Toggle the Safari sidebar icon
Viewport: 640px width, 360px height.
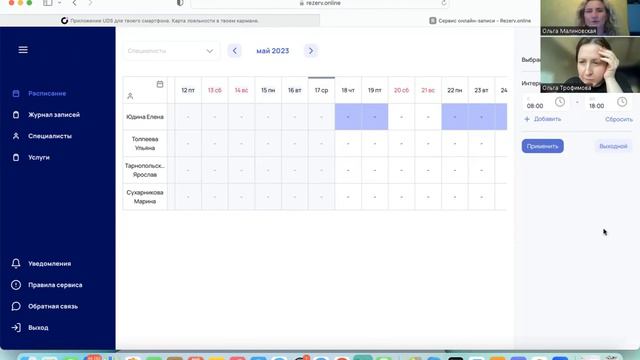[48, 3]
